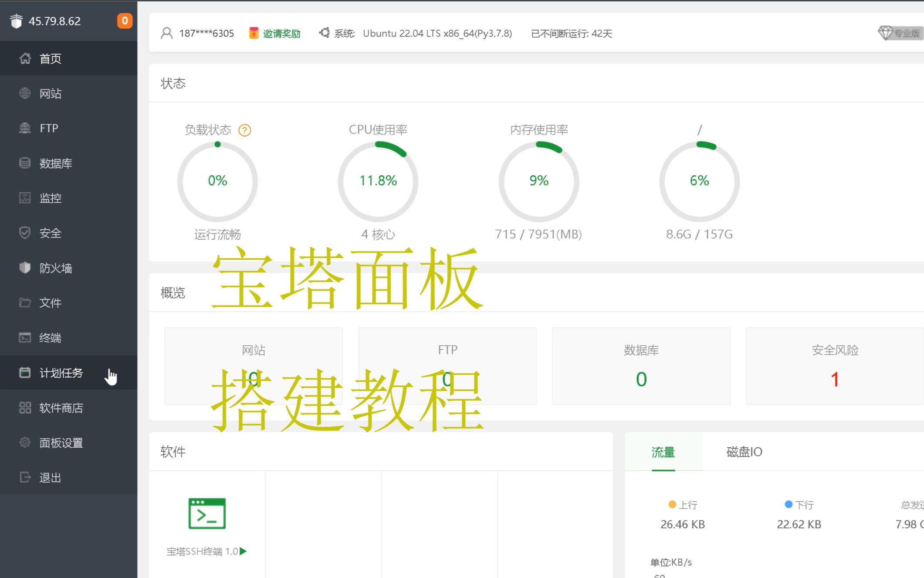Click the 已不间断运行: 42天 text
The width and height of the screenshot is (924, 578).
572,34
